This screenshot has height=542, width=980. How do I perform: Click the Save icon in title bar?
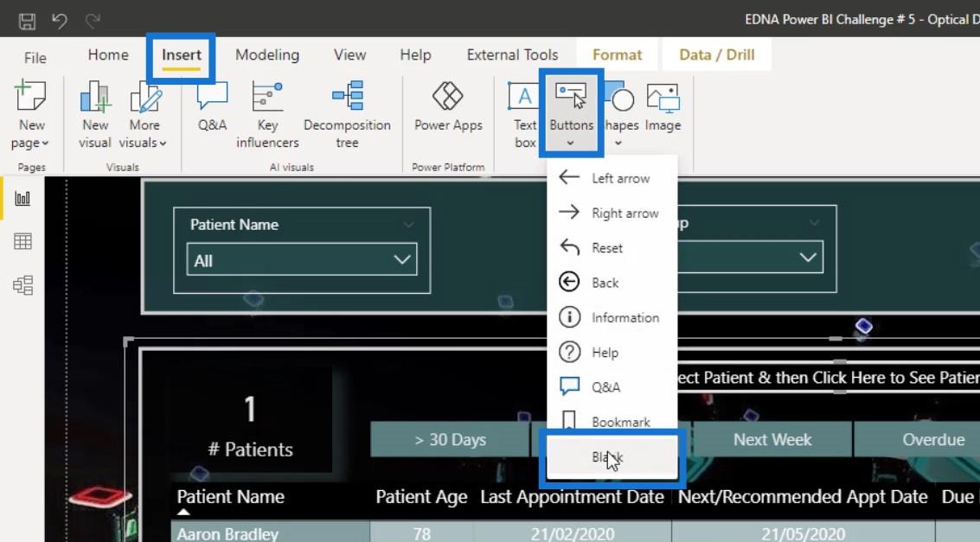coord(27,22)
